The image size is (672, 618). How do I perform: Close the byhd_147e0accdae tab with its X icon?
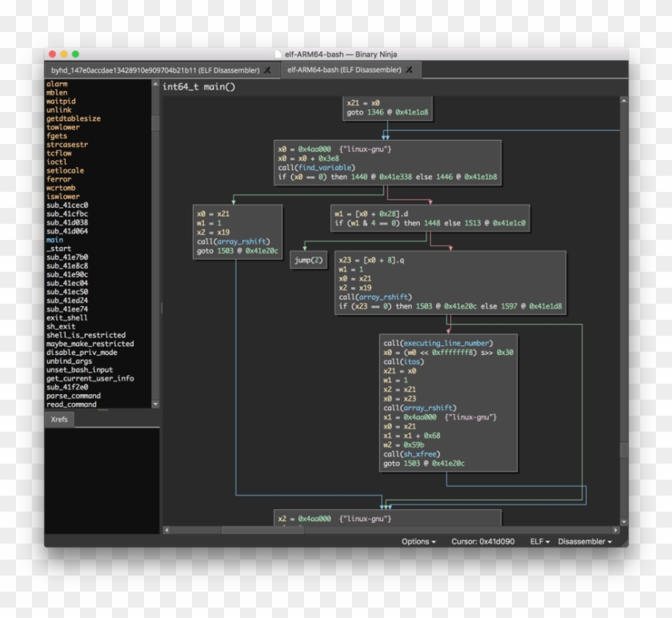click(x=268, y=70)
